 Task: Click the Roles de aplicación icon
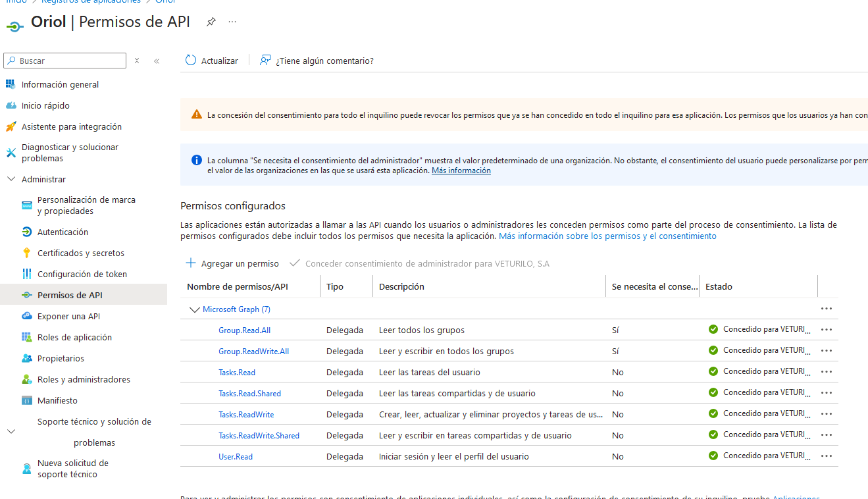(27, 337)
